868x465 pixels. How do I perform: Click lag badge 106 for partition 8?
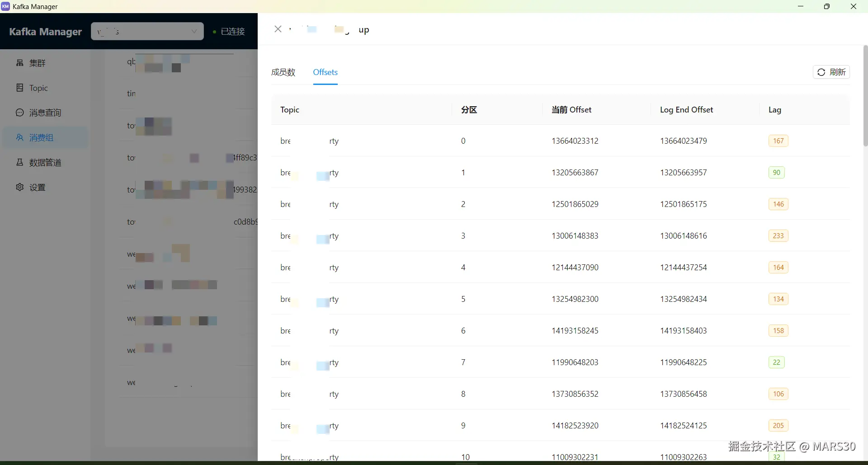pyautogui.click(x=778, y=394)
